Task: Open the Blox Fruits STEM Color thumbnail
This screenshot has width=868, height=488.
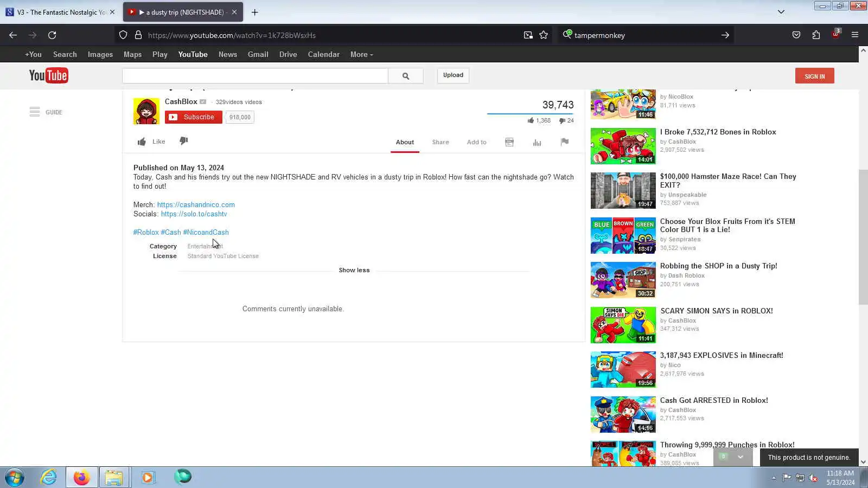Action: click(x=623, y=235)
